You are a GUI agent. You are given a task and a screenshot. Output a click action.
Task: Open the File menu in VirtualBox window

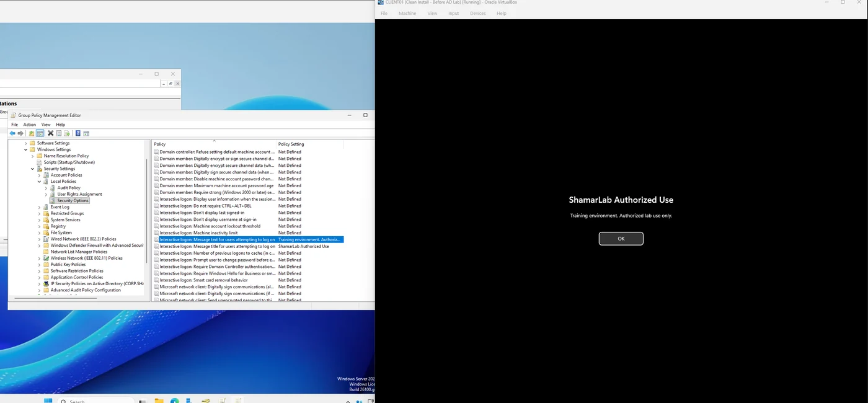click(384, 13)
